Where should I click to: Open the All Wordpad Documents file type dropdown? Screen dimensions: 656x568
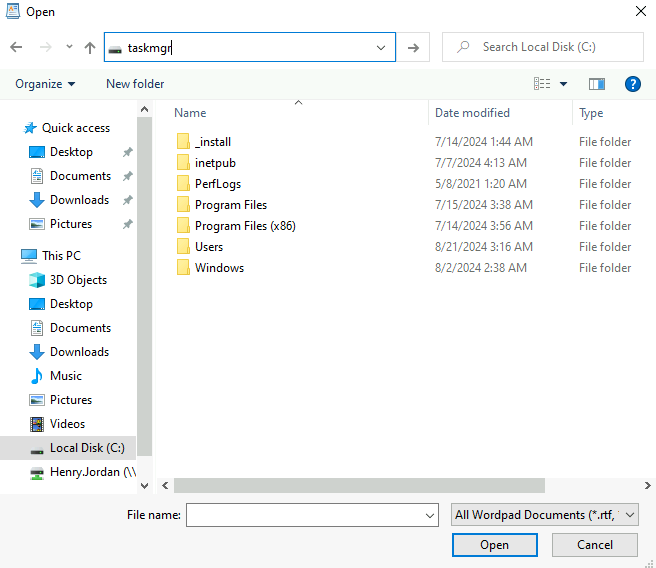pyautogui.click(x=545, y=515)
